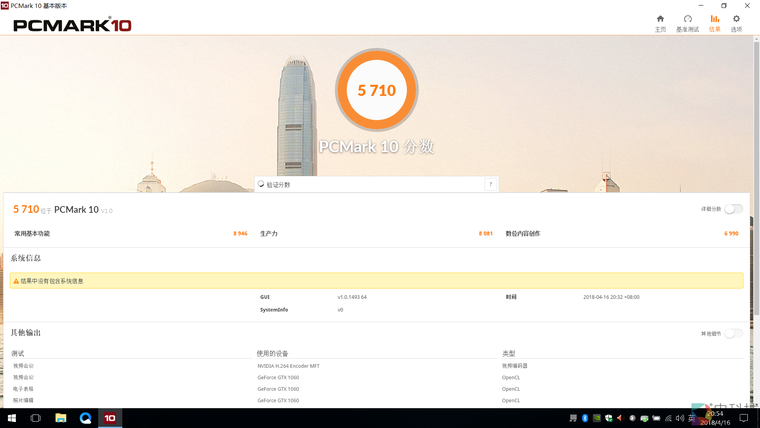Click NVIDIA H.264 Encoder MFT device entry
Screen dimensions: 760x428
point(288,366)
